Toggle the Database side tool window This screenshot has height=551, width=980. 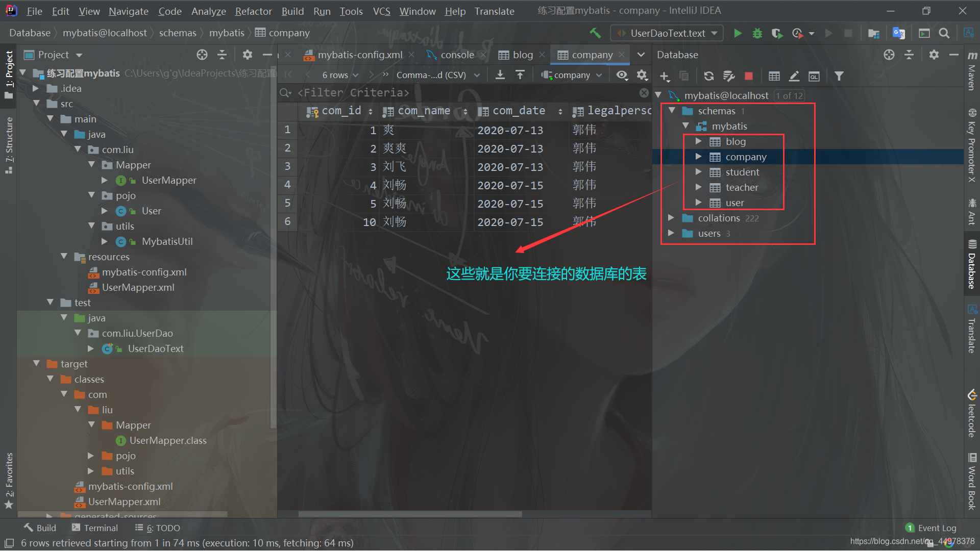click(972, 265)
